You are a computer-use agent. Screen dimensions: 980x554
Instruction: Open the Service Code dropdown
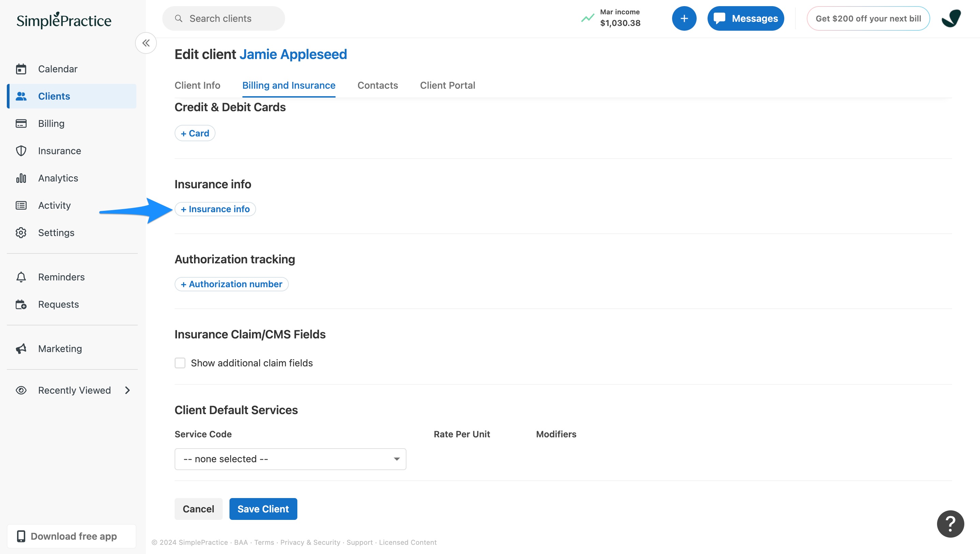[x=290, y=459]
